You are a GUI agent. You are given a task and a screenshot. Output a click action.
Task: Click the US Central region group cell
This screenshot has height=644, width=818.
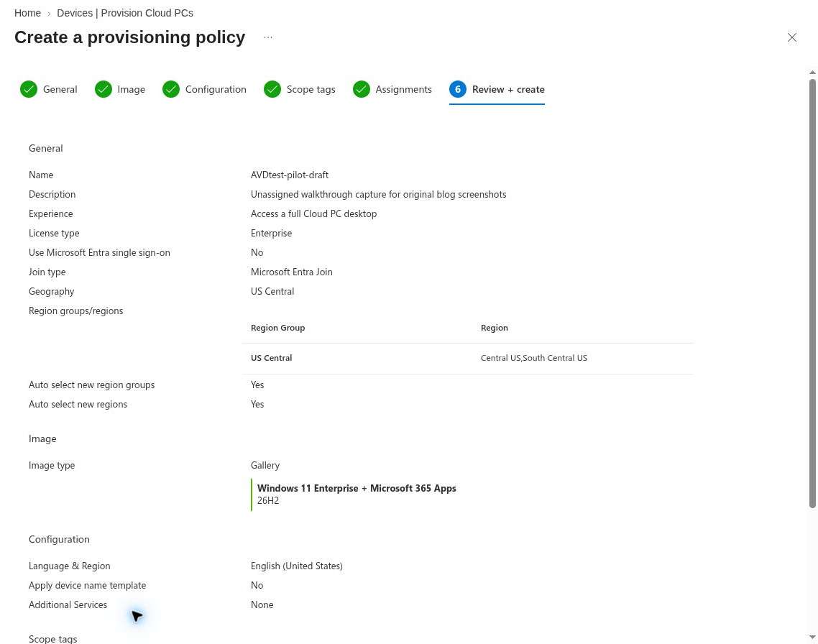271,358
